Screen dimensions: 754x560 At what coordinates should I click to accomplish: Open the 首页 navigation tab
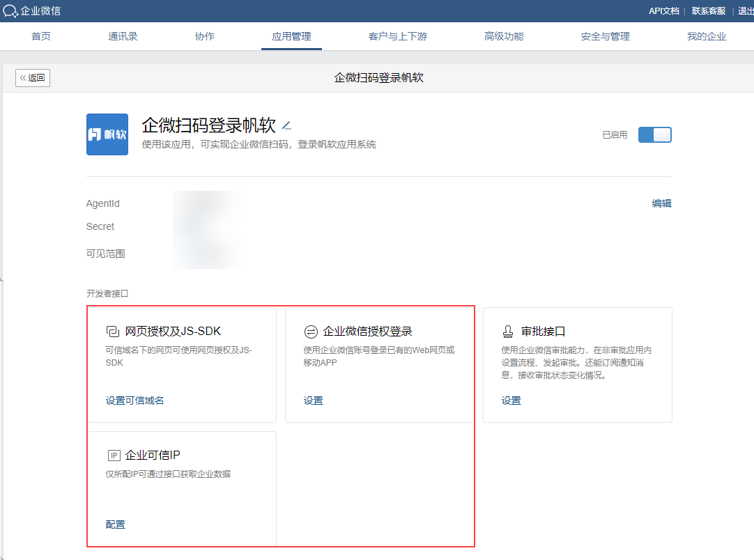pyautogui.click(x=41, y=36)
